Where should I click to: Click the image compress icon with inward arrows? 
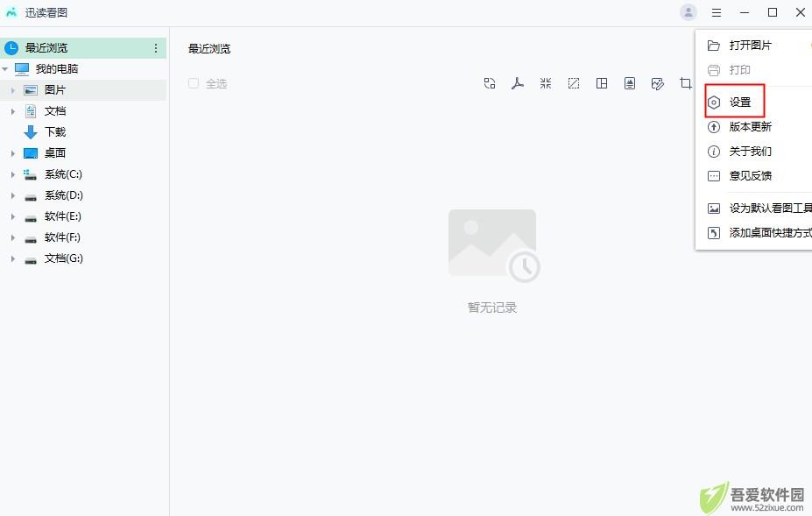coord(546,83)
